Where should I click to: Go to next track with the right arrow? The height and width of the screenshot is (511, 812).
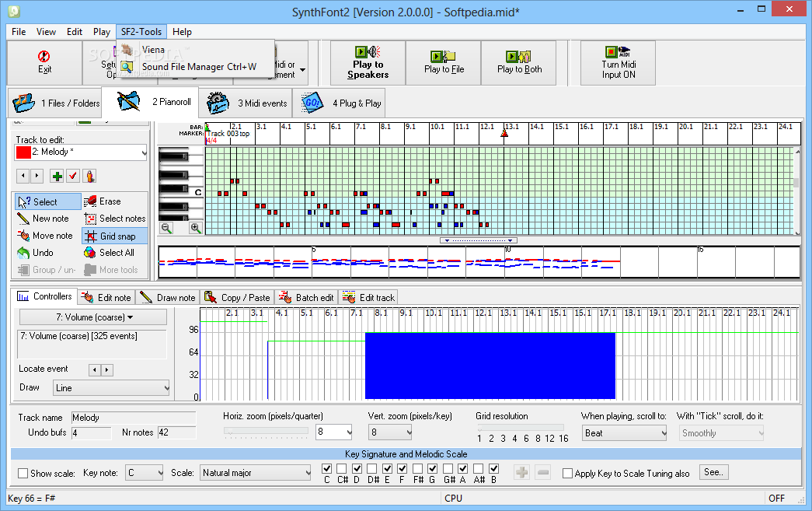point(37,177)
